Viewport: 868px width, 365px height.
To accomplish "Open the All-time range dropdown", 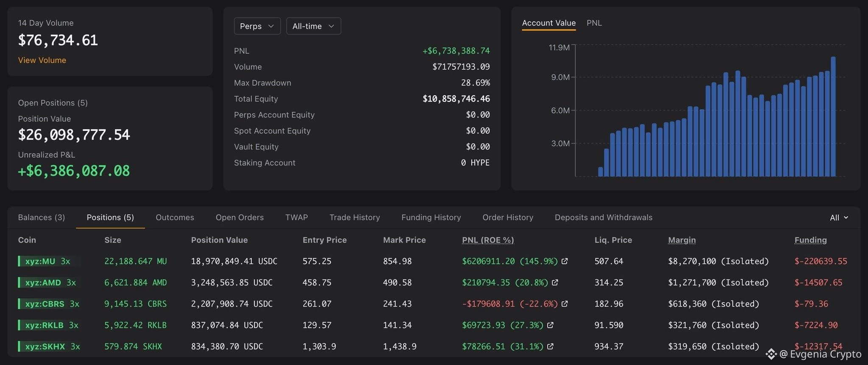I will tap(314, 26).
